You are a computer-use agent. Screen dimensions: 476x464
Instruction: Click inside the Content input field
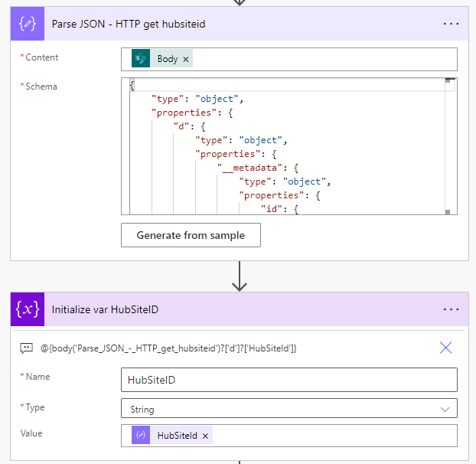[x=289, y=59]
